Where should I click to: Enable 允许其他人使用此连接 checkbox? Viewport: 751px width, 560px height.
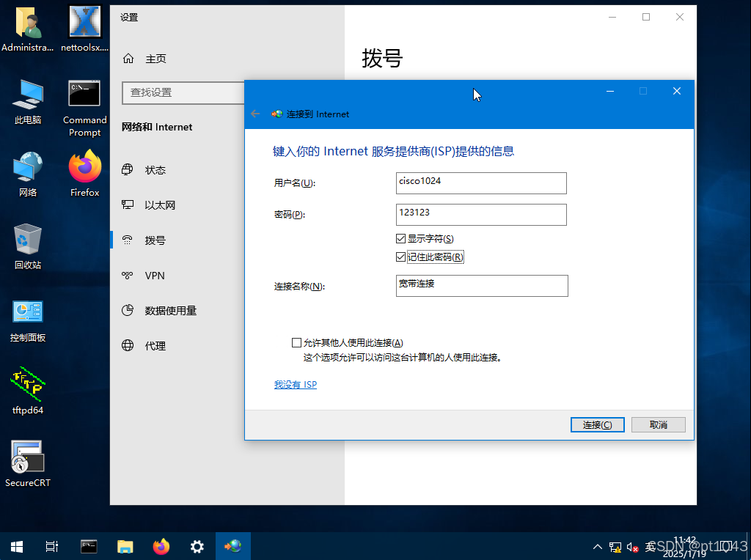point(296,343)
